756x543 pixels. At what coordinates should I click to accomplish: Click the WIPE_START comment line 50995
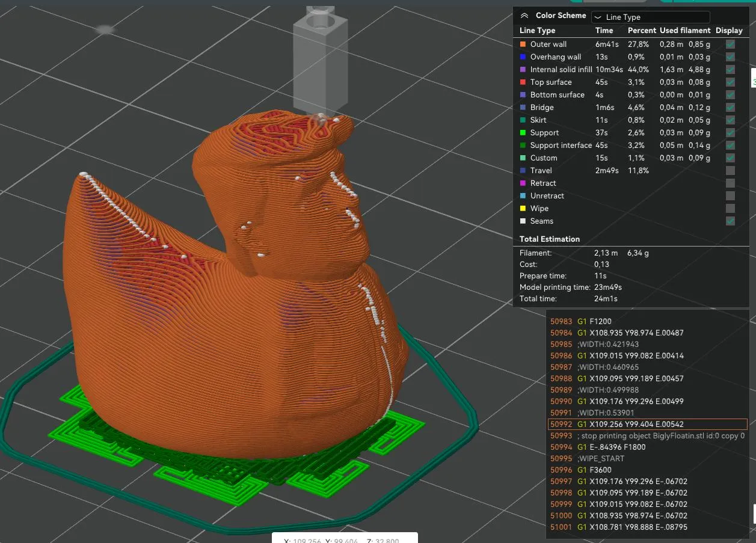pyautogui.click(x=647, y=458)
